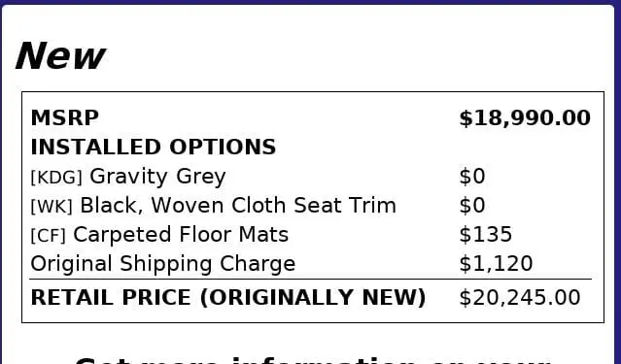The width and height of the screenshot is (621, 364).
Task: Select the [CF] option code
Action: [48, 236]
